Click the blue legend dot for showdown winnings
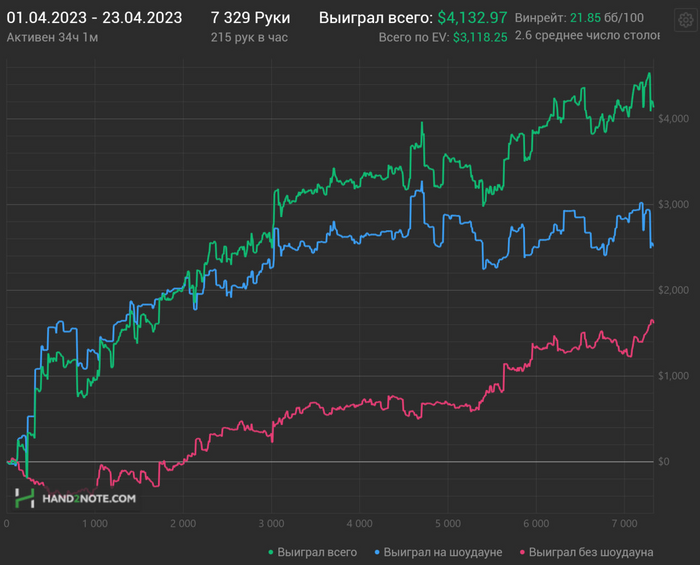Viewport: 700px width, 565px height. [x=377, y=553]
